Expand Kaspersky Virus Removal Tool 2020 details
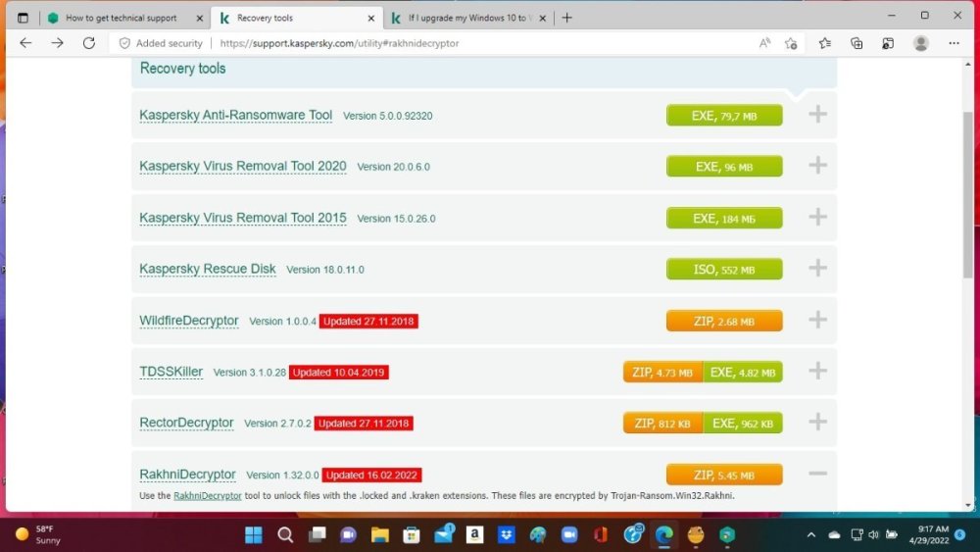 tap(817, 166)
